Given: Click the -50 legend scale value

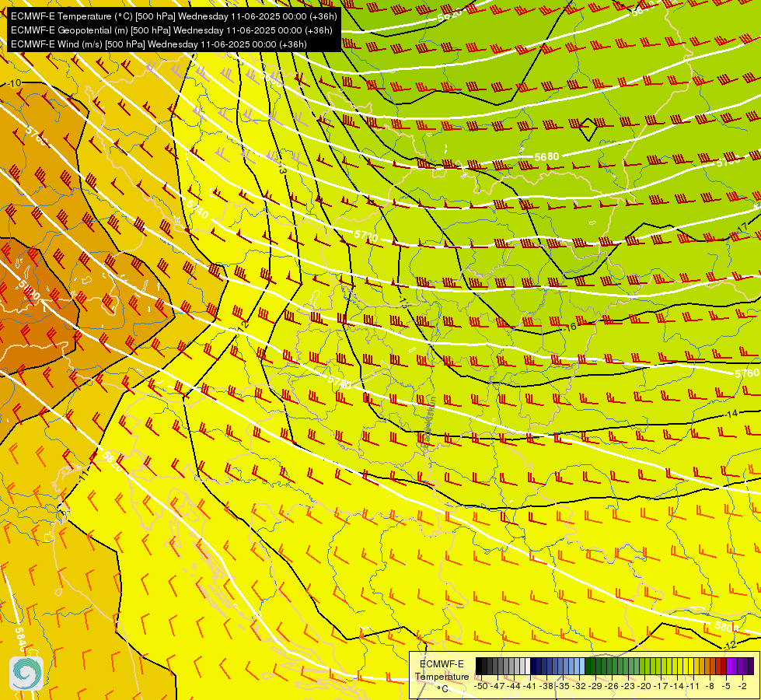Looking at the screenshot, I should (481, 686).
